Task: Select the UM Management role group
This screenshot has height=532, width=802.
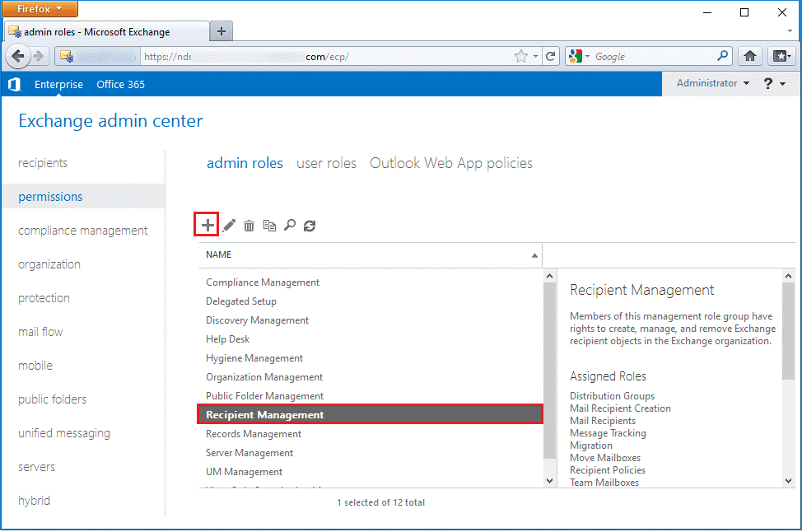Action: 371,472
